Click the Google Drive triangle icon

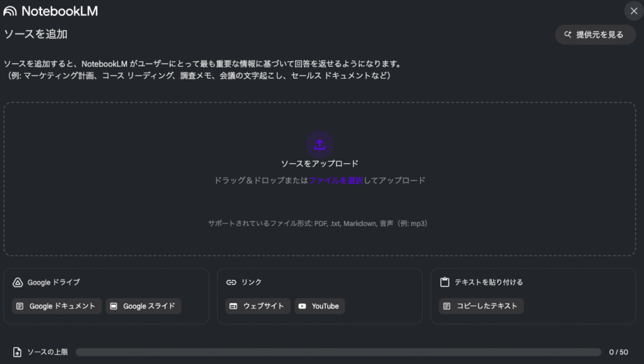(x=18, y=282)
